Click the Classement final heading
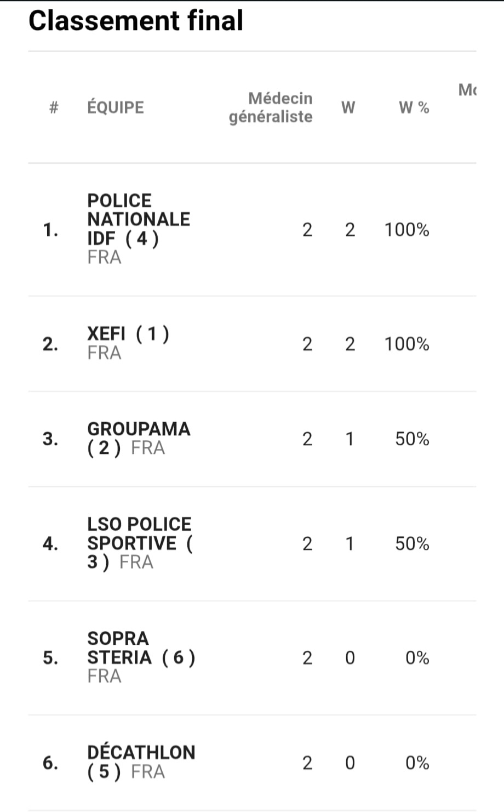 (135, 21)
